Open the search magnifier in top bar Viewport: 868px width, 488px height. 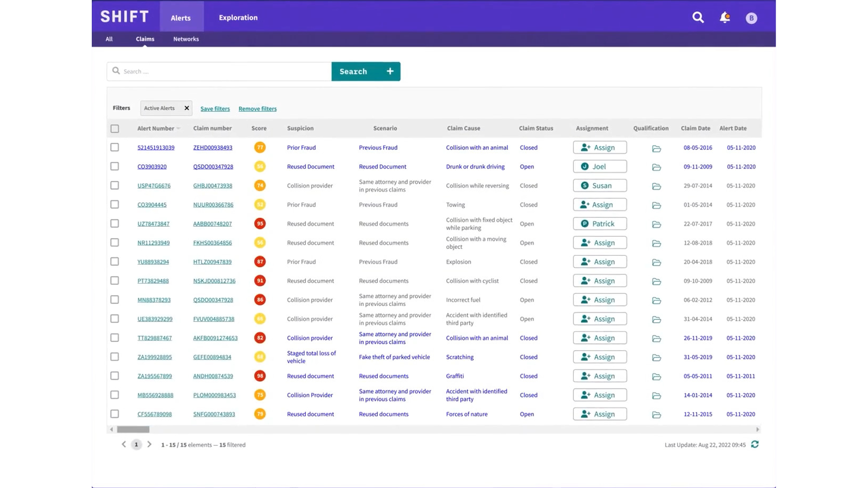click(698, 18)
